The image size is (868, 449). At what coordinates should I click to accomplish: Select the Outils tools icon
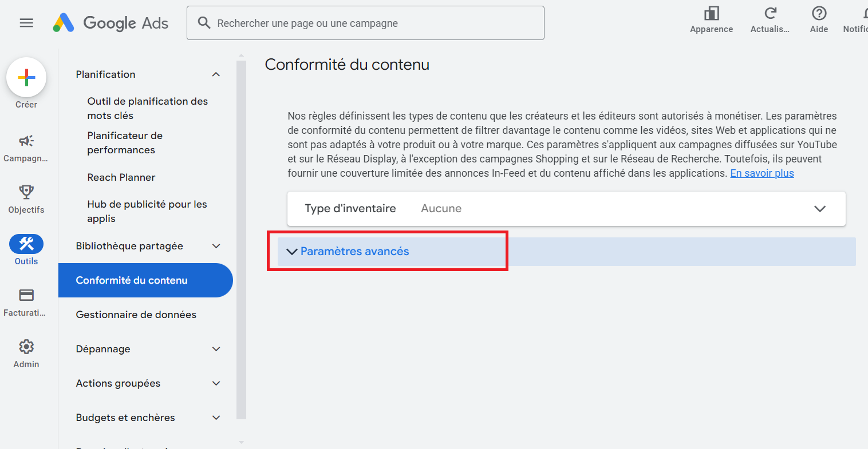pyautogui.click(x=26, y=244)
